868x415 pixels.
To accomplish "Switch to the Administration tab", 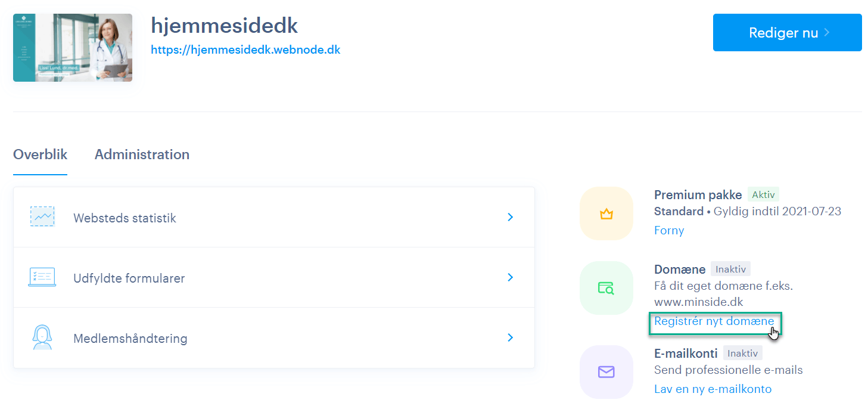I will point(142,154).
